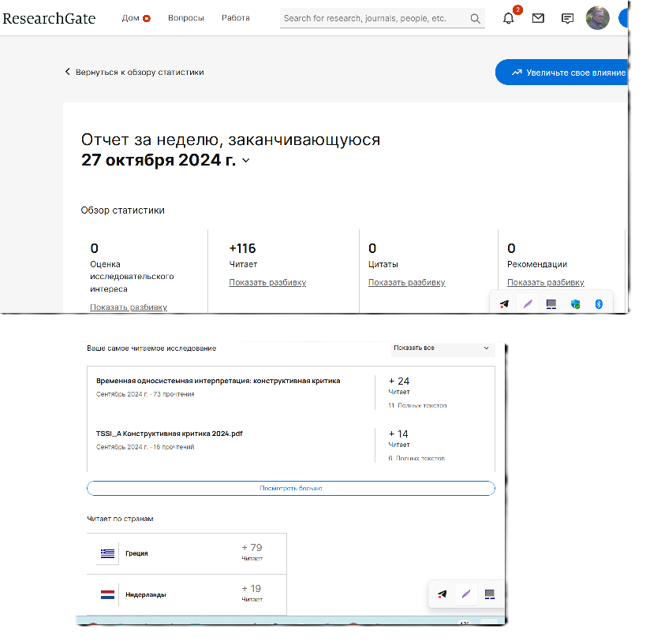Viewport: 646px width, 644px height.
Task: Click the back chevron before Вернуться
Action: coord(68,72)
